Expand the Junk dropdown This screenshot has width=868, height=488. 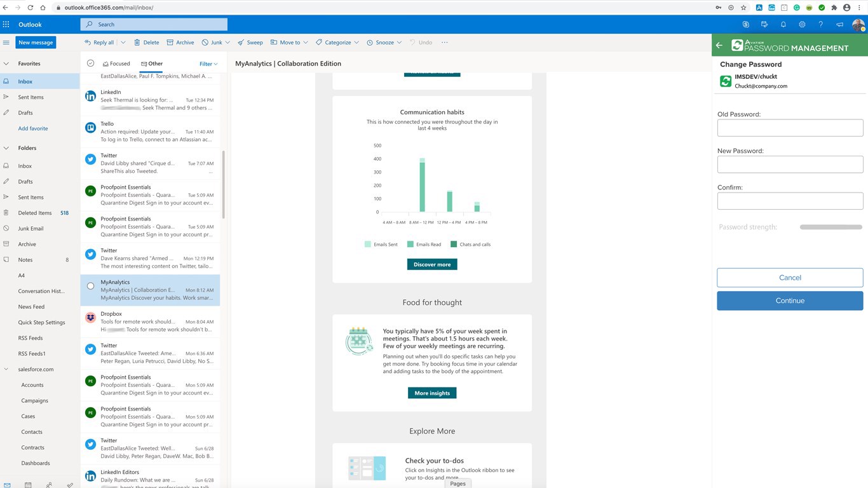point(227,43)
